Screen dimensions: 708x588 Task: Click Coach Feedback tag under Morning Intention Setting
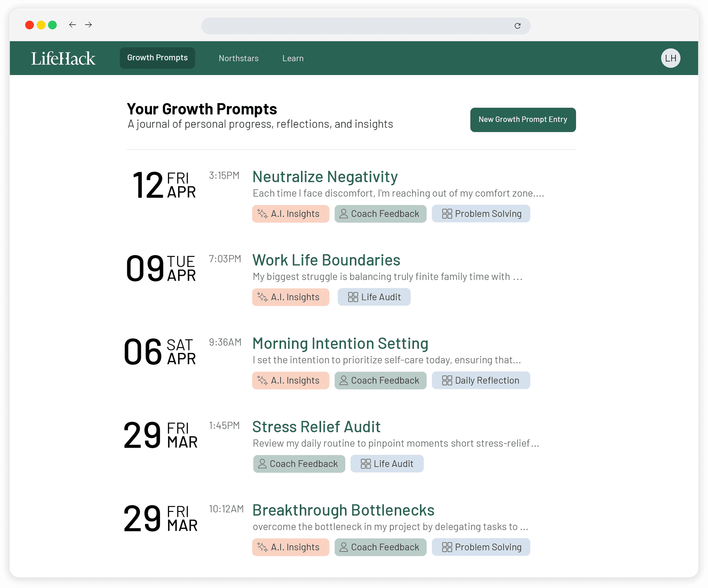pyautogui.click(x=380, y=381)
